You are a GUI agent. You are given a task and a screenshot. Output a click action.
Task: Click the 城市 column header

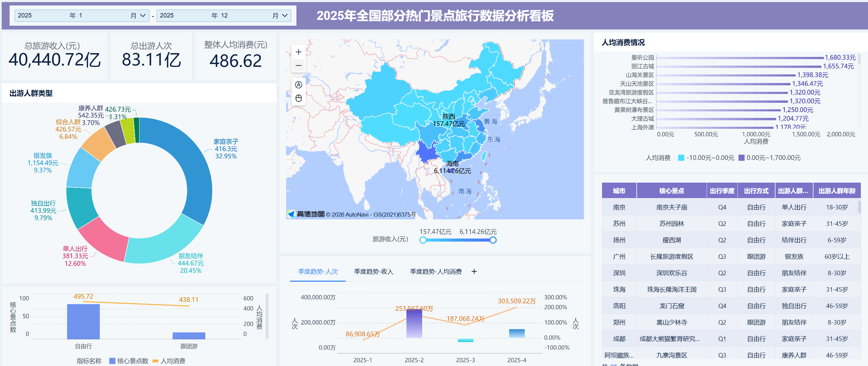point(619,191)
